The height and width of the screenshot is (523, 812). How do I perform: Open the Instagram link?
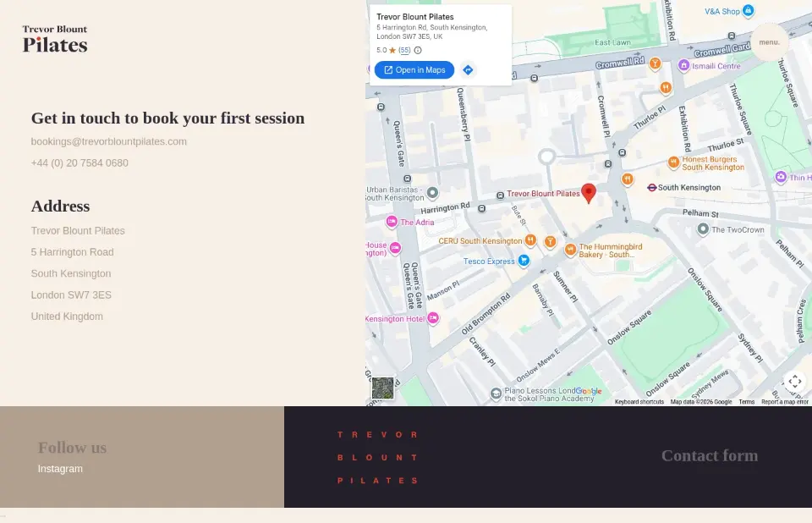pos(60,469)
